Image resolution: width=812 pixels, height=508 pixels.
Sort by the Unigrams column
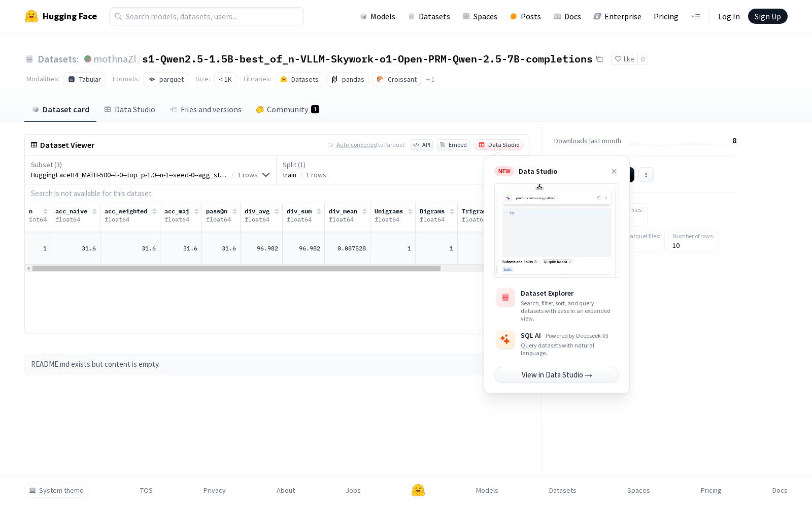(x=410, y=211)
